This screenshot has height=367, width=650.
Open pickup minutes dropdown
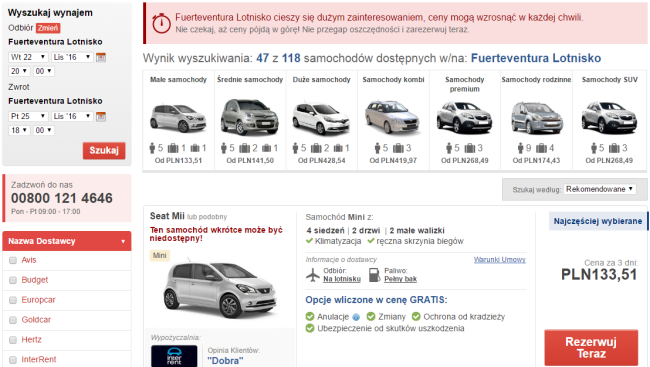(44, 71)
